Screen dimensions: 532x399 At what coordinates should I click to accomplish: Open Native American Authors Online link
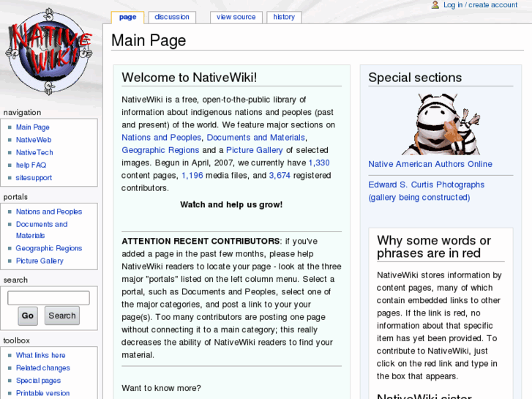coord(430,164)
